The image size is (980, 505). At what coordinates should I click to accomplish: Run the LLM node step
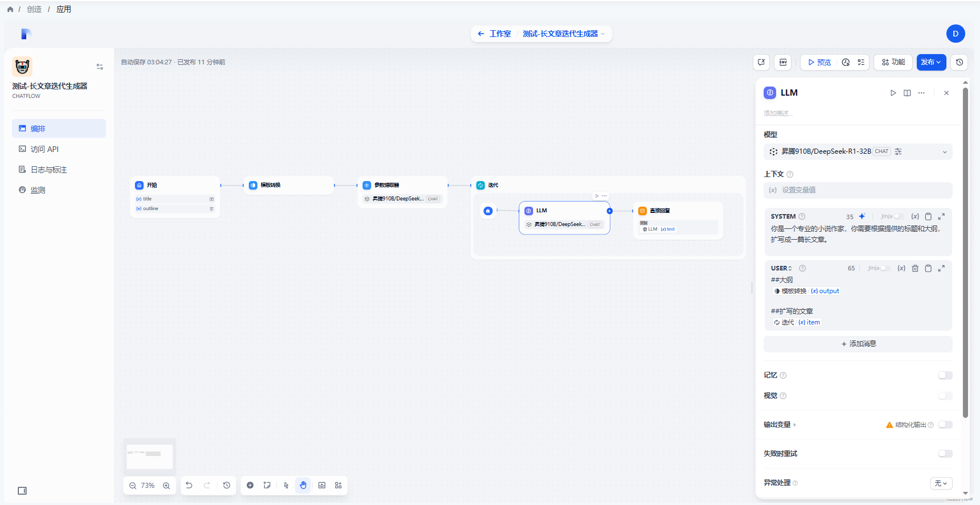click(x=893, y=93)
